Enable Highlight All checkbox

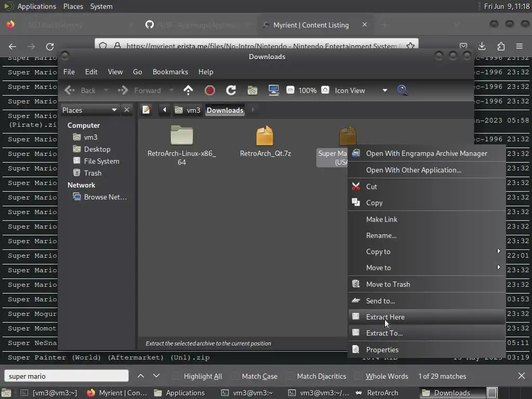pyautogui.click(x=177, y=376)
